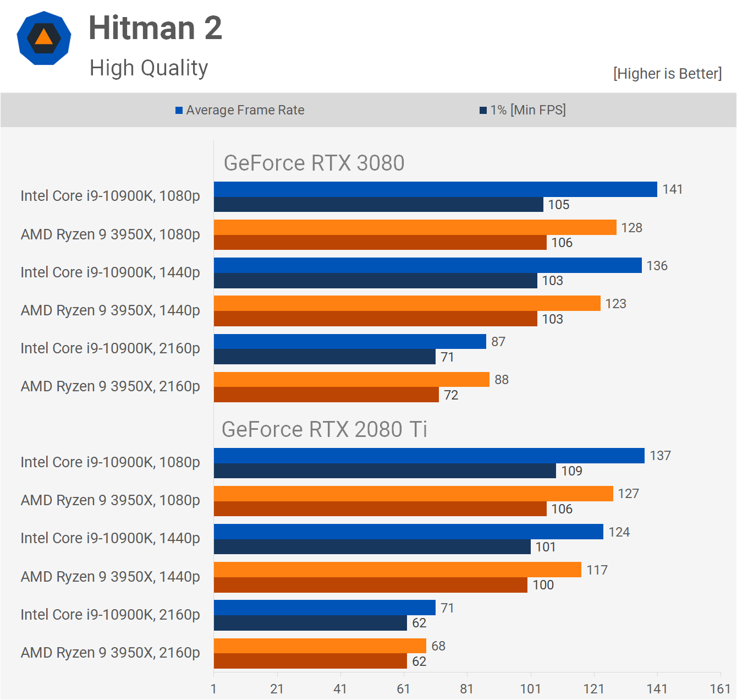This screenshot has height=700, width=737.
Task: Select Intel Core i9-10900K, 1440p label under RTX 3080
Action: click(x=111, y=272)
